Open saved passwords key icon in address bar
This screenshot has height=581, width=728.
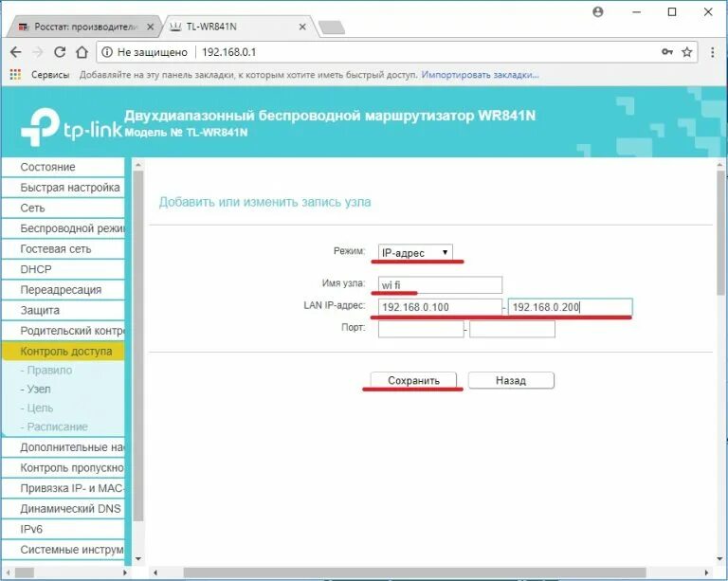[667, 52]
